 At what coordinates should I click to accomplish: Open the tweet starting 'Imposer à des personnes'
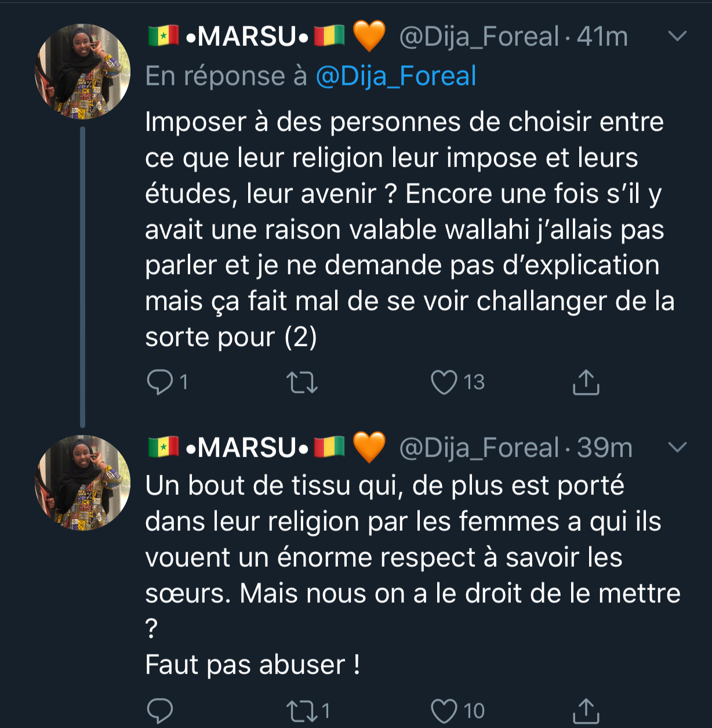tap(406, 229)
